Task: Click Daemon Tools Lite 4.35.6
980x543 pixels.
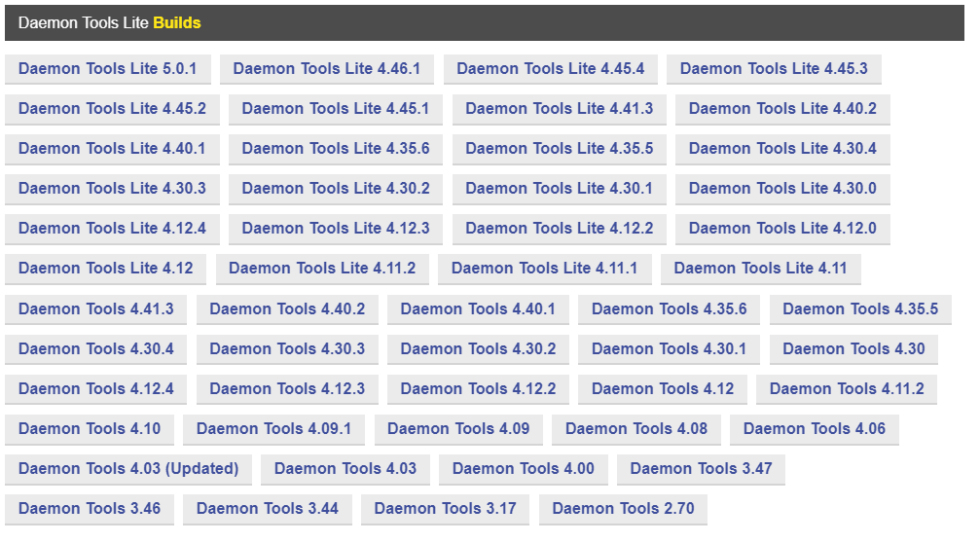Action: coord(335,149)
